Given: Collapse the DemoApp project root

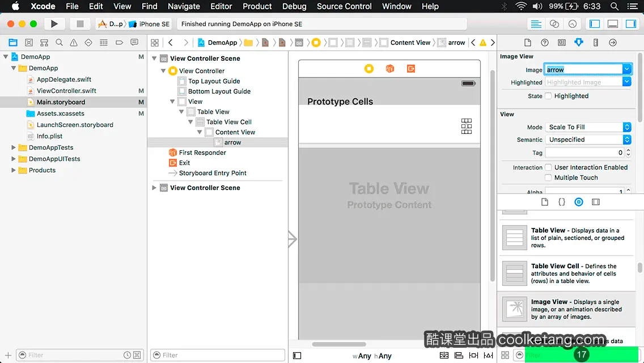Looking at the screenshot, I should click(x=6, y=57).
